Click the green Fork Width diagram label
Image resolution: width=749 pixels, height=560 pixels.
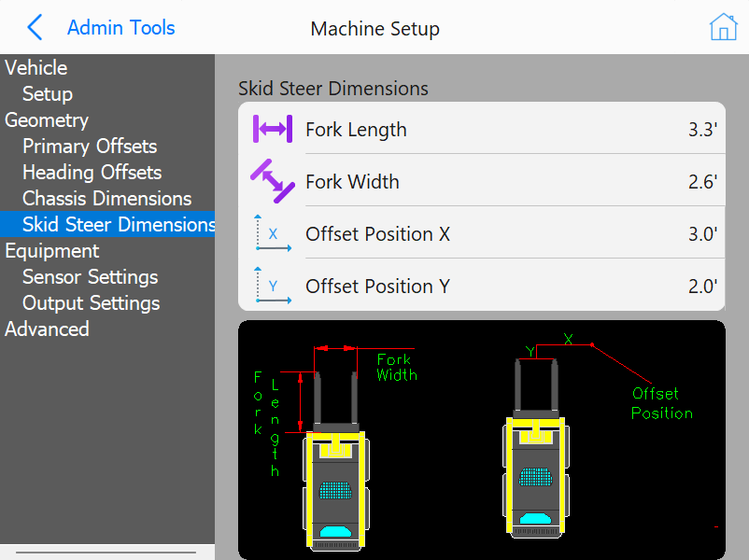pyautogui.click(x=397, y=367)
